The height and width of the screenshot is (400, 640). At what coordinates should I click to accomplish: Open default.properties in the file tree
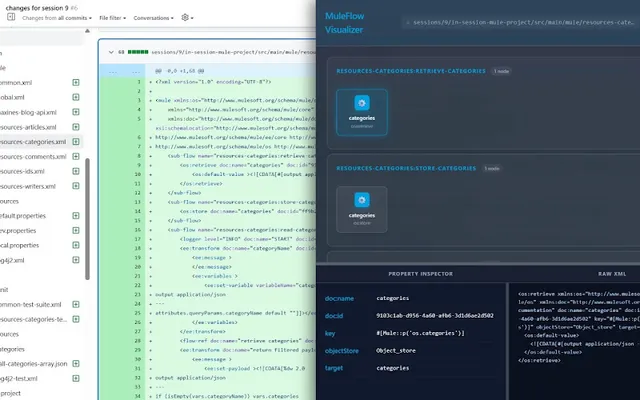23,216
